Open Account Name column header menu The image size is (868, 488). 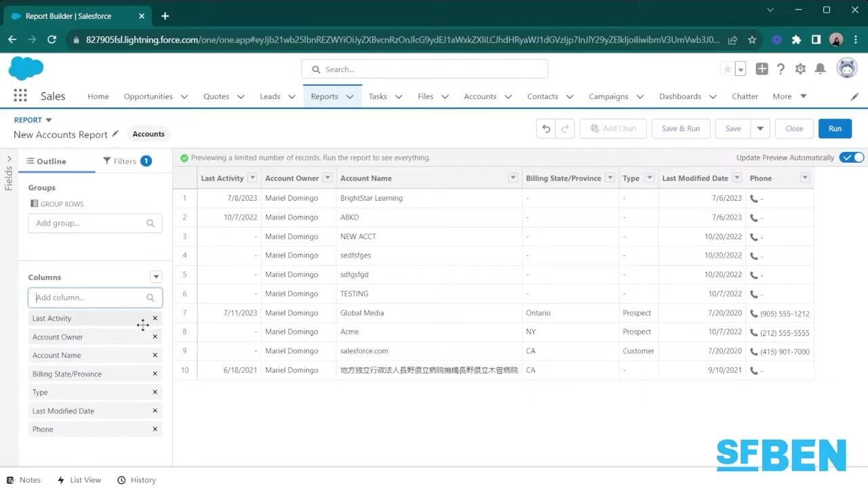(x=513, y=178)
